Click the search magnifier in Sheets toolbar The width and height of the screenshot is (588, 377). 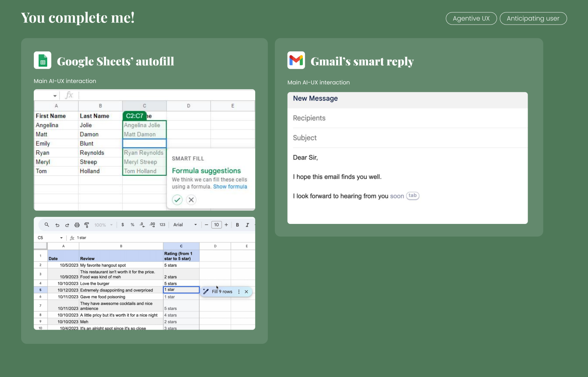(x=47, y=225)
